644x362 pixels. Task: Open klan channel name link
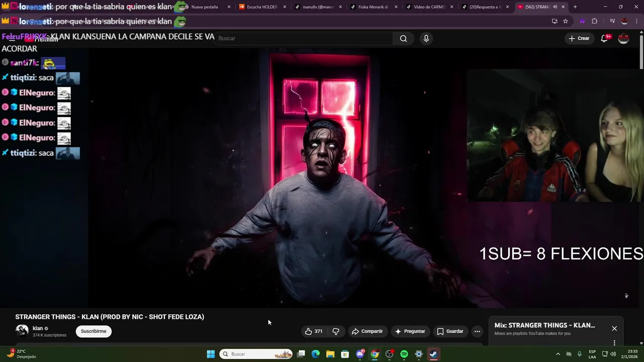[x=38, y=328]
